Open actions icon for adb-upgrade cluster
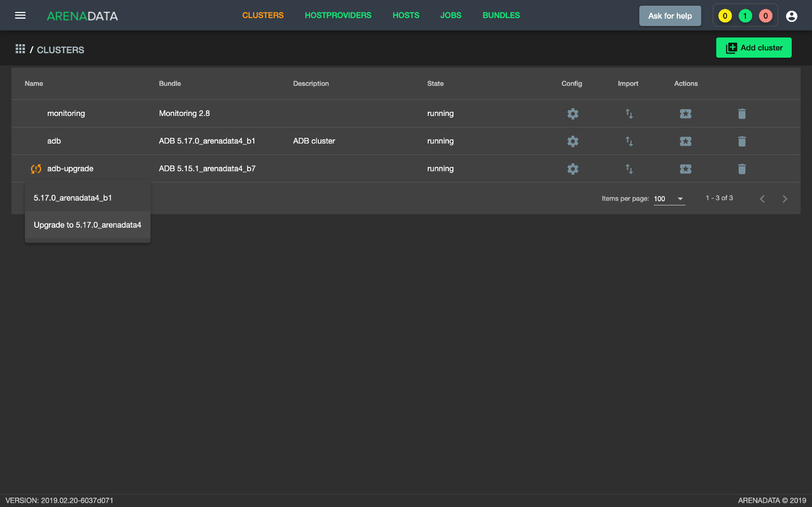 tap(686, 168)
